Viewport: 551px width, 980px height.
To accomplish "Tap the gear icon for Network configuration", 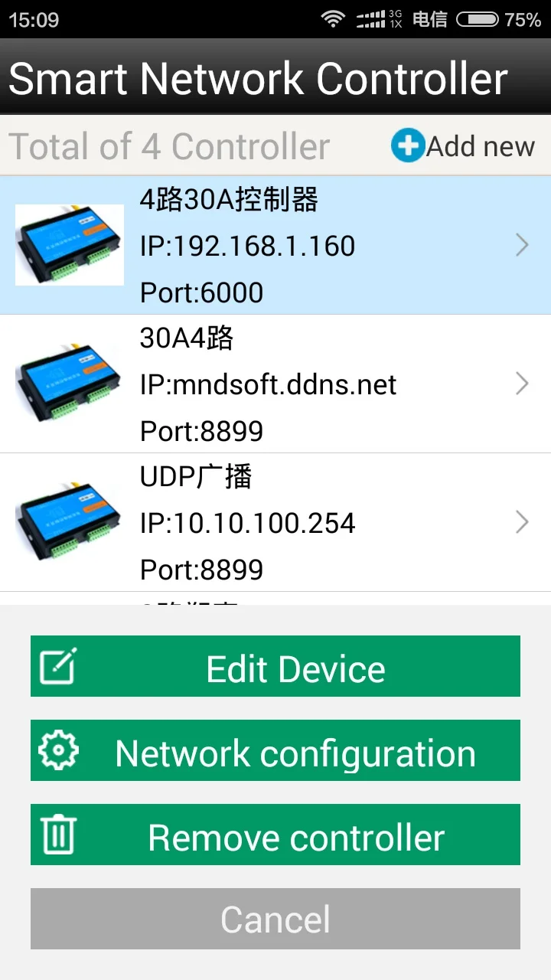I will [58, 750].
